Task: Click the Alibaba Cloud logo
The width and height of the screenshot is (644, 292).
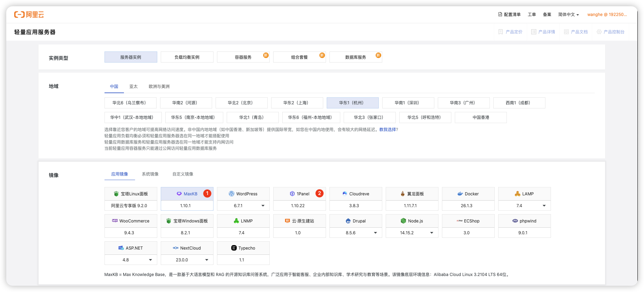Action: [x=29, y=15]
